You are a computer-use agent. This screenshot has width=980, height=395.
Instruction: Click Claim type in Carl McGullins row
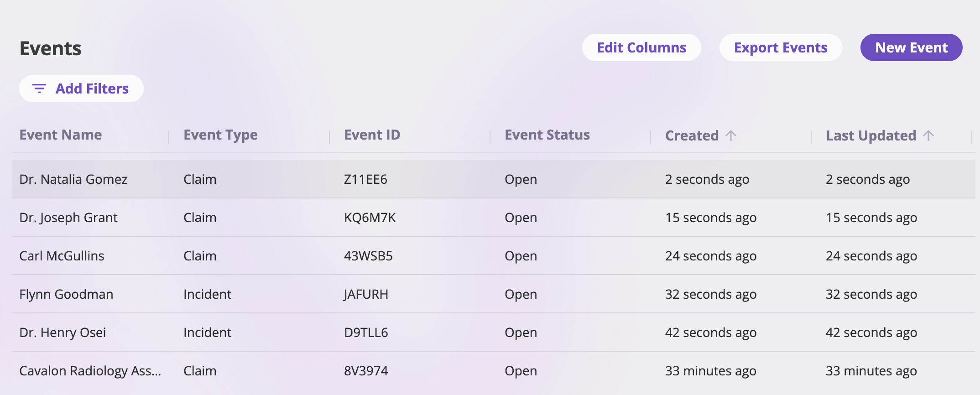200,256
